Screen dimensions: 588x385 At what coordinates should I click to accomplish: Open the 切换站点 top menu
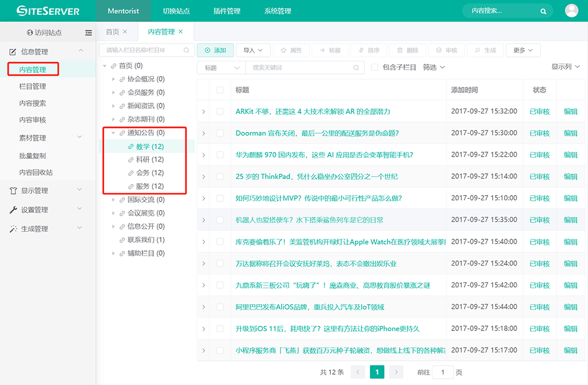(176, 11)
